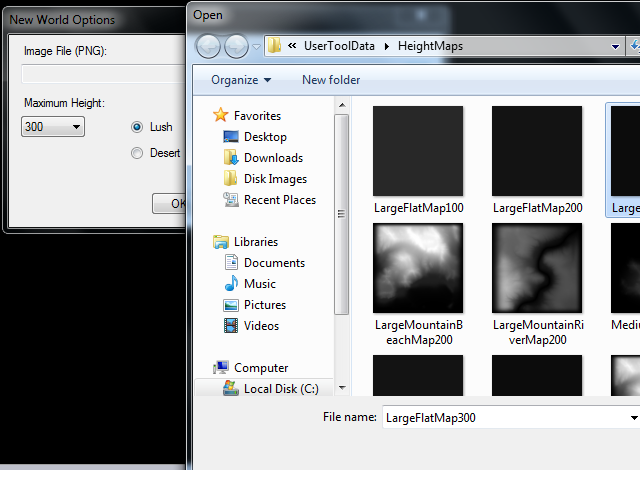Viewport: 640px width, 480px height.
Task: Open the Videos library
Action: 261,326
